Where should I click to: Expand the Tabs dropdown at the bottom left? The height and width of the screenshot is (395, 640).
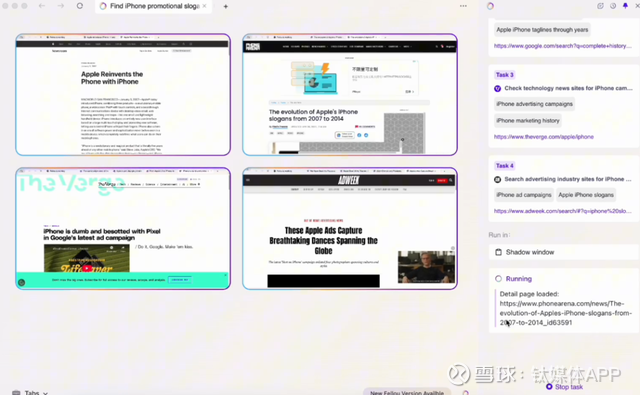(31, 392)
